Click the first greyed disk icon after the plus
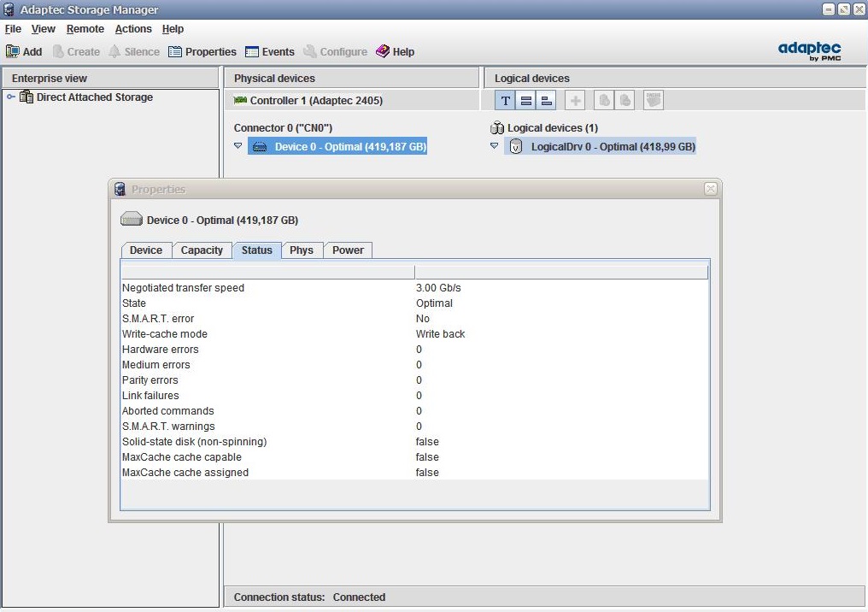Screen dimensions: 868x612 coord(604,100)
